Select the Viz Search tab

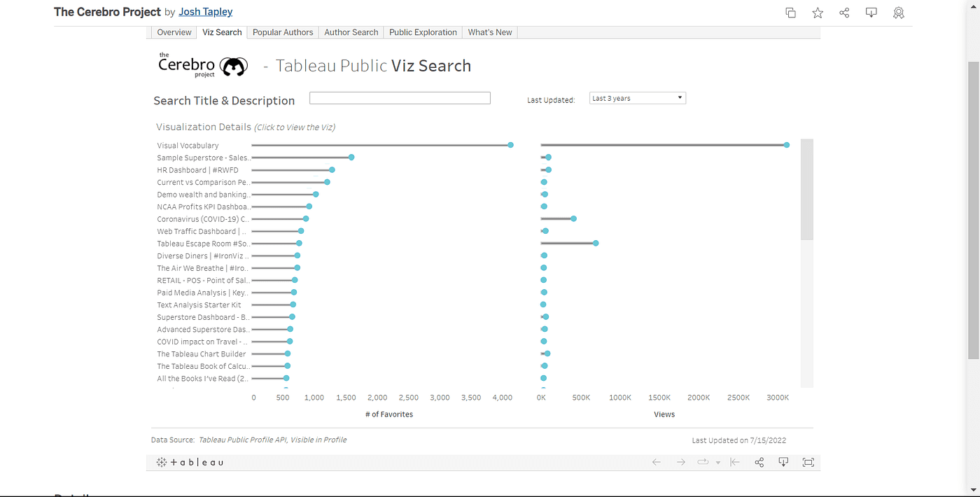(x=222, y=32)
